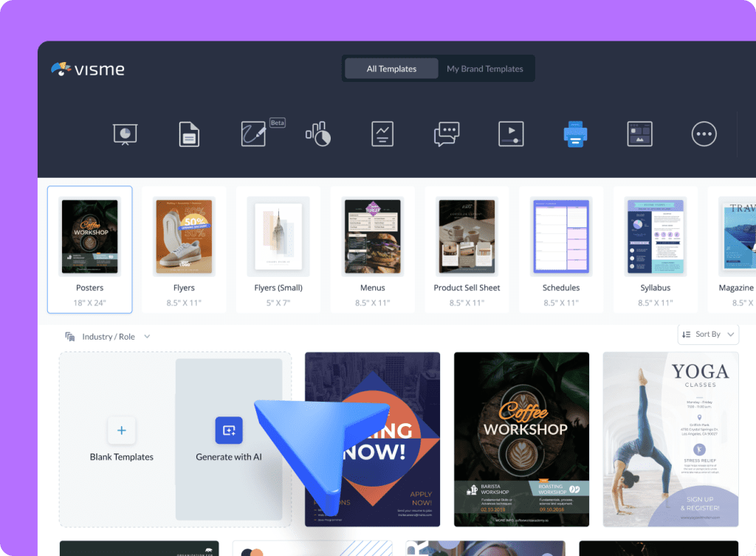756x556 pixels.
Task: Open the Charts and Graphs category
Action: tap(382, 134)
